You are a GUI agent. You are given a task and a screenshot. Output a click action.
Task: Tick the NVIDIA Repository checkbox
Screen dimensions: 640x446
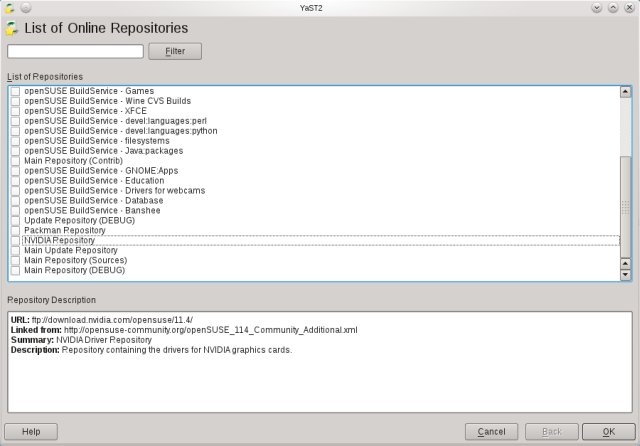pos(15,241)
